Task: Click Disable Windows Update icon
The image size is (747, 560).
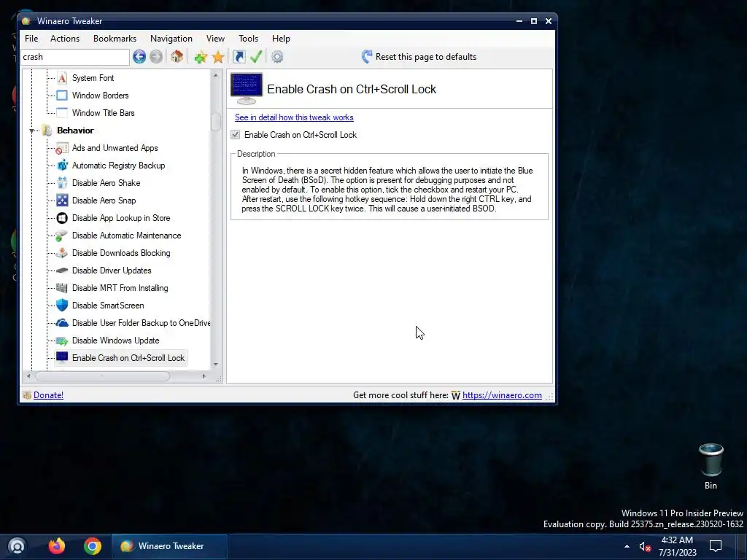Action: 62,341
